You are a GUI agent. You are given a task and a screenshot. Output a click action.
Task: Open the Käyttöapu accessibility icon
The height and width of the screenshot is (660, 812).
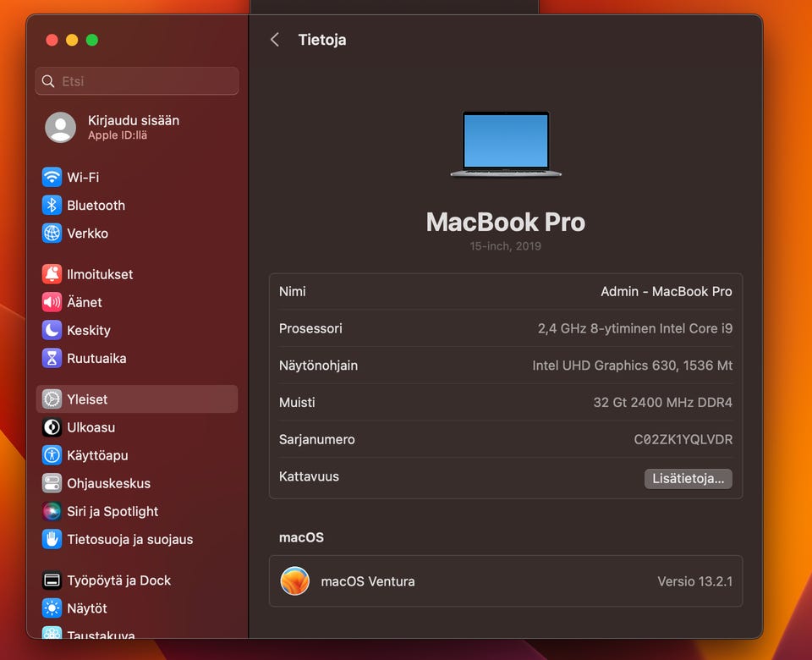[x=52, y=455]
